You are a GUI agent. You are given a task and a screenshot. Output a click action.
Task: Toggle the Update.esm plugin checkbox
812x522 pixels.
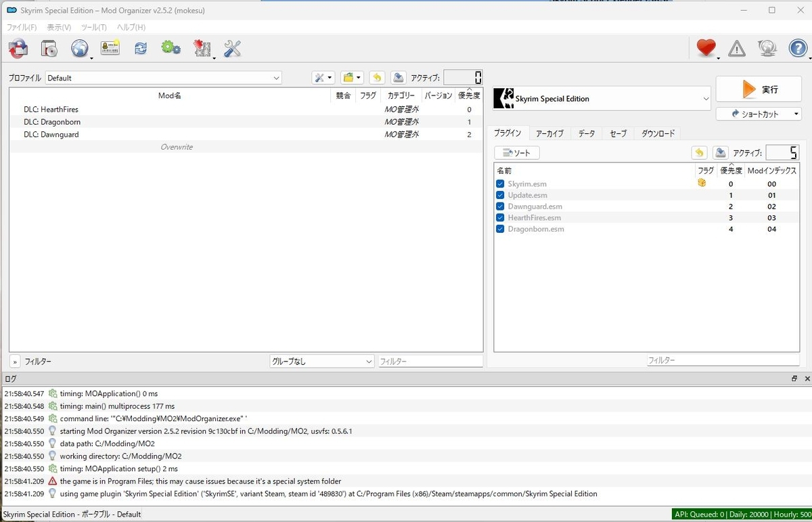pos(500,195)
